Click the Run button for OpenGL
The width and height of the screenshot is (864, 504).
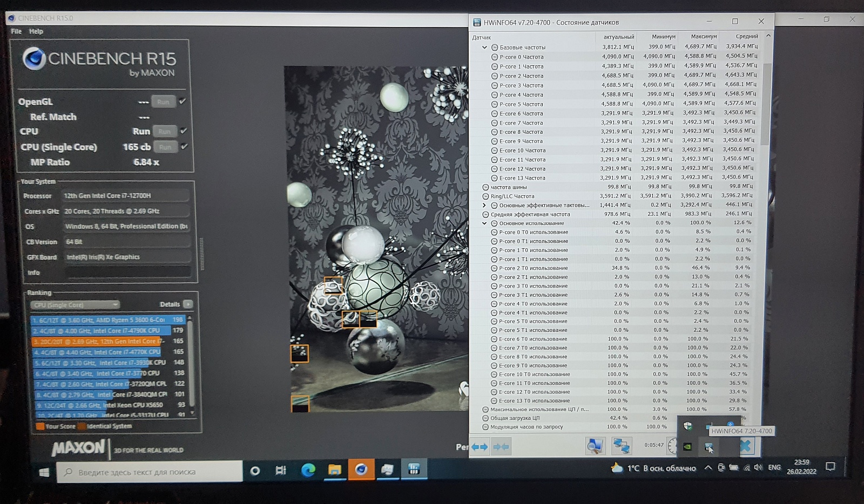pos(163,101)
